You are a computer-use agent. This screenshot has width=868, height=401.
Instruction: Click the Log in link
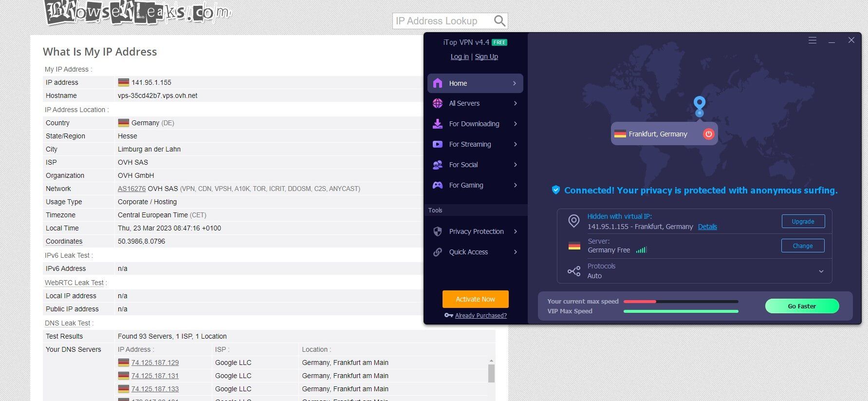460,57
